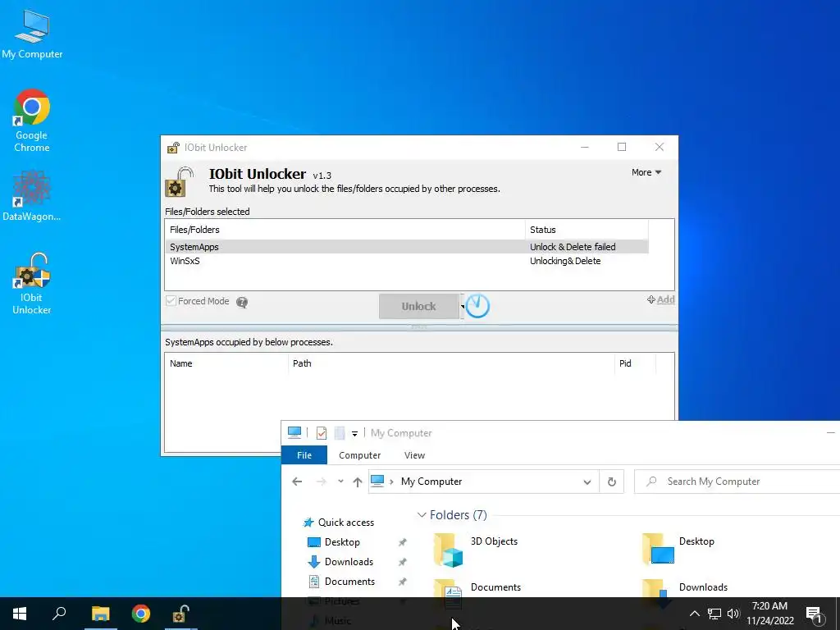Open Customize Quick Access Toolbar dropdown

tap(354, 433)
